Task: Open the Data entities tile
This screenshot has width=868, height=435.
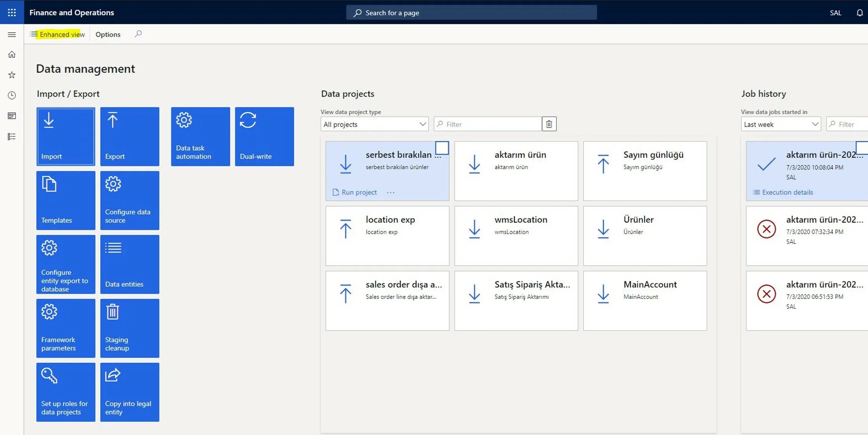Action: pos(130,264)
